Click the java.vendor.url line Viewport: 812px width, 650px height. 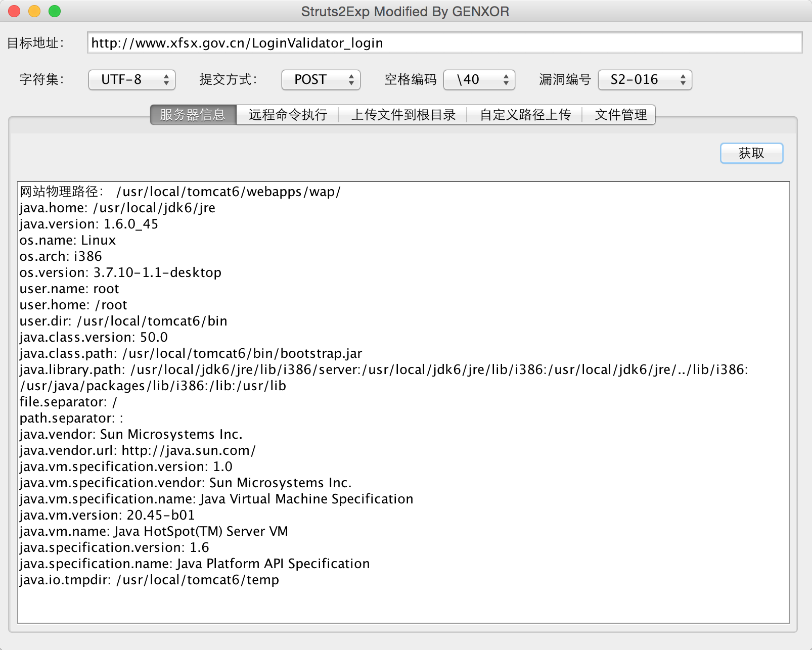pyautogui.click(x=138, y=450)
